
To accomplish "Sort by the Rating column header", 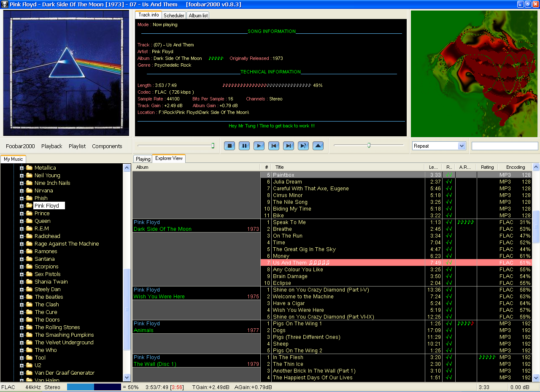I will pyautogui.click(x=487, y=167).
